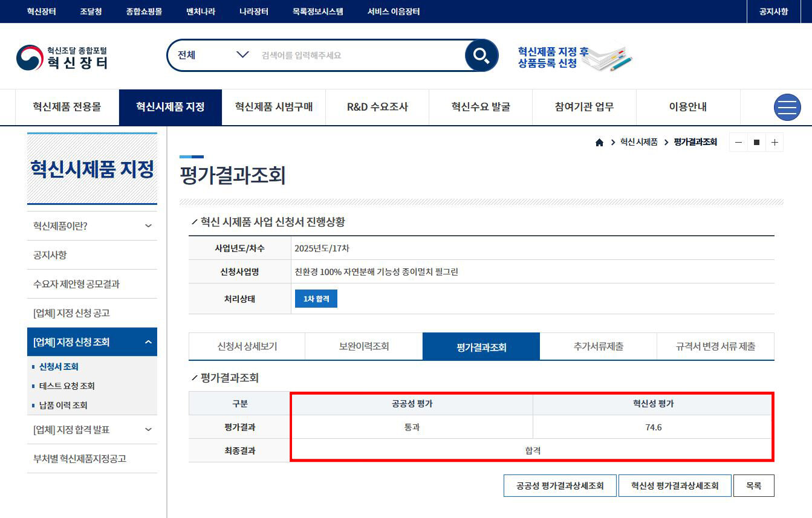Open 테스트 요청 조회 in sidebar
Screen dimensions: 812x518
(x=67, y=386)
